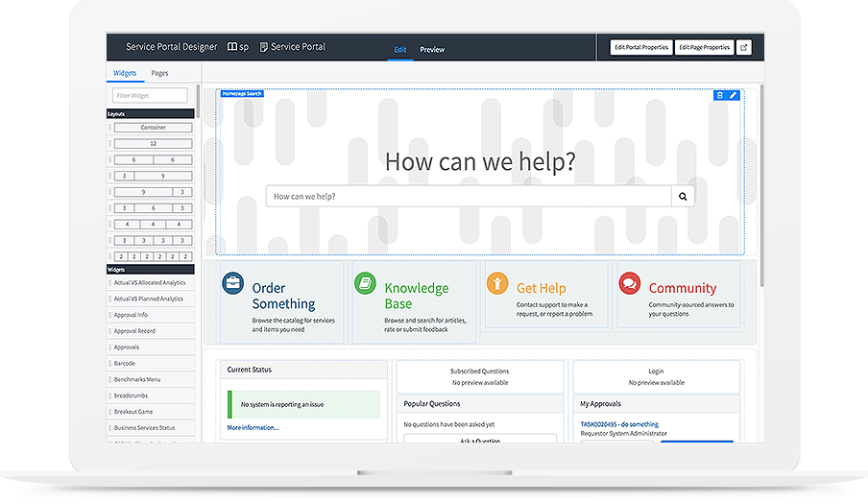Click the search magnifier button

pyautogui.click(x=683, y=197)
